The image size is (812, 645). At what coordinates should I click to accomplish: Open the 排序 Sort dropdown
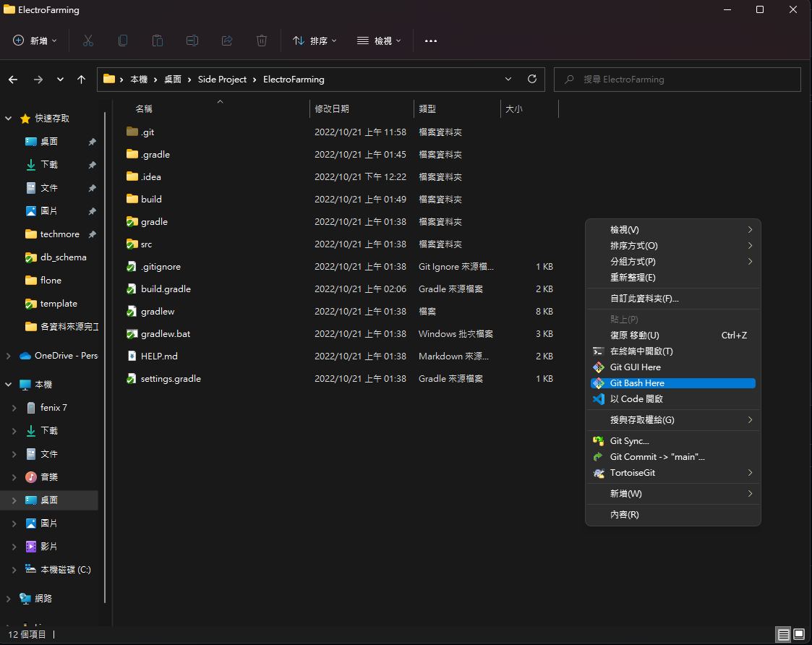[315, 40]
